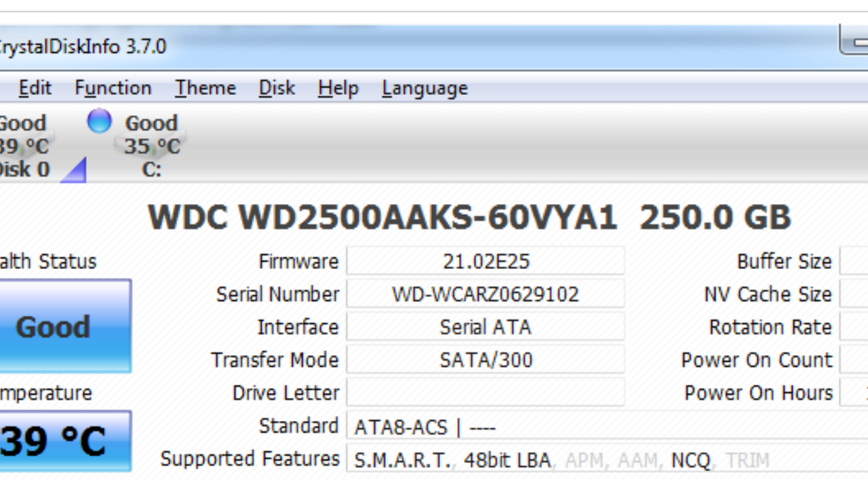868x488 pixels.
Task: Open the Disk menu
Action: click(277, 88)
